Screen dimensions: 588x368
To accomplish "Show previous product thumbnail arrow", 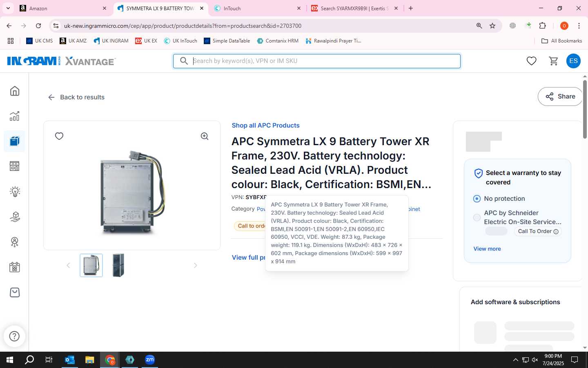I will click(68, 265).
